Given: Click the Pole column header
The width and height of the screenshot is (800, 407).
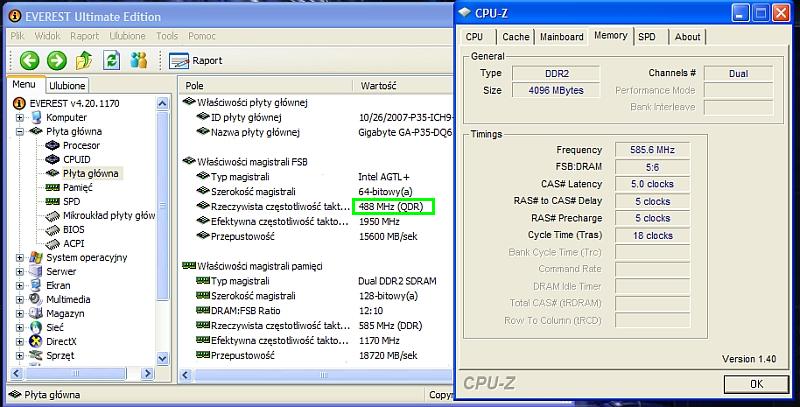Looking at the screenshot, I should tap(265, 86).
